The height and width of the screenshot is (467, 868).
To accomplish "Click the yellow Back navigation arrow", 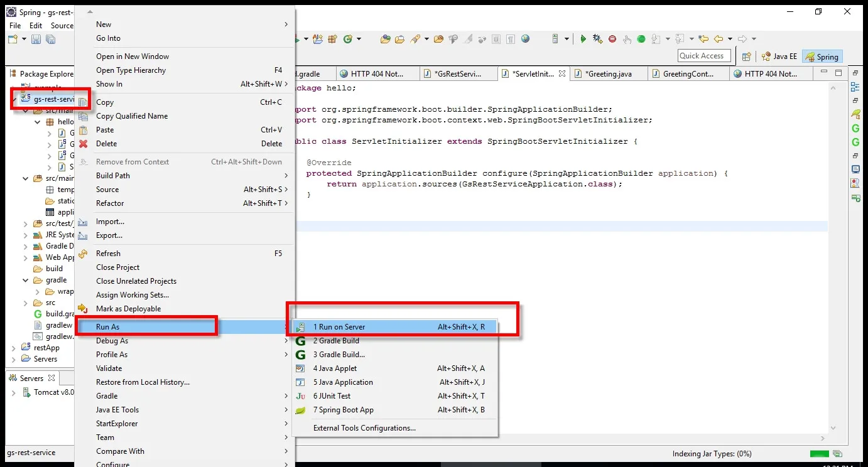I will click(718, 39).
